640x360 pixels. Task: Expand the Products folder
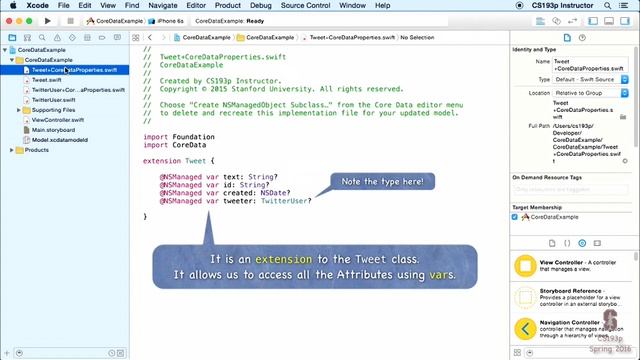click(x=12, y=150)
